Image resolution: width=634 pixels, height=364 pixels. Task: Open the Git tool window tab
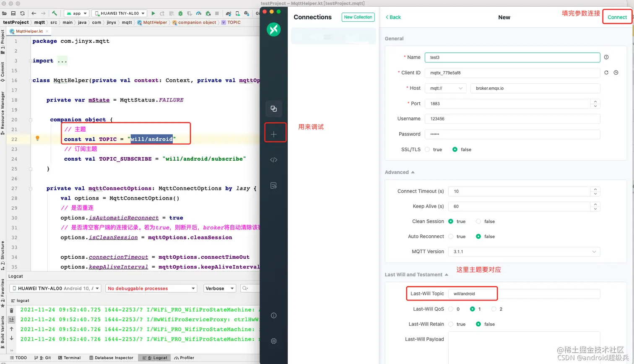pos(43,358)
